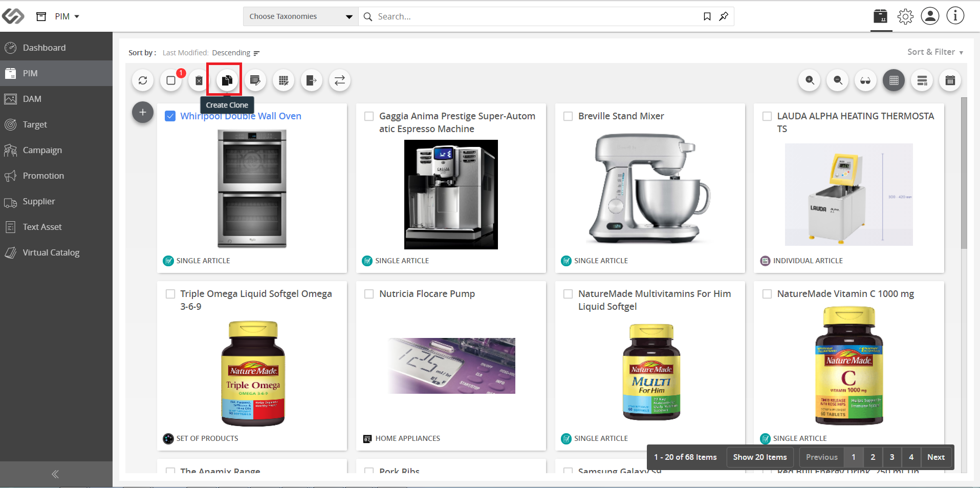Screen dimensions: 980x488
Task: Click the swap arrows transfer icon
Action: tap(340, 80)
